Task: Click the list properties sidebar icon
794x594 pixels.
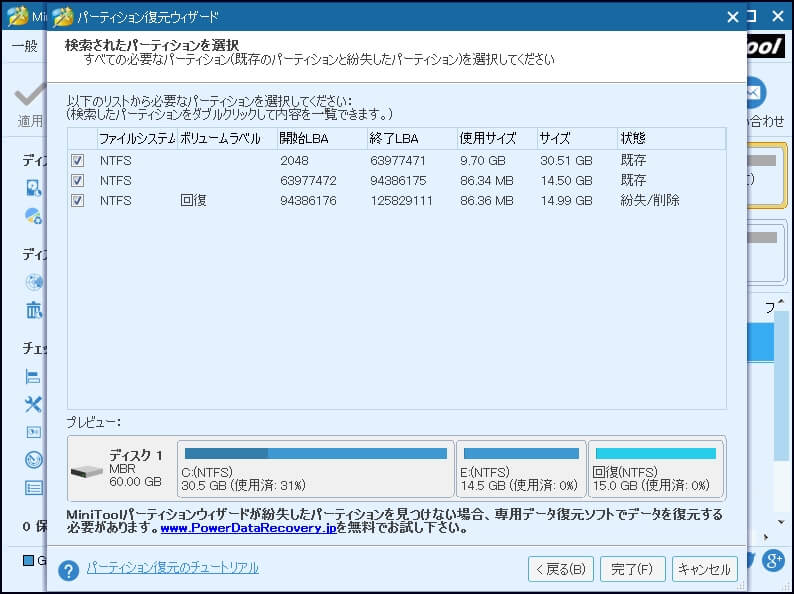Action: (34, 488)
